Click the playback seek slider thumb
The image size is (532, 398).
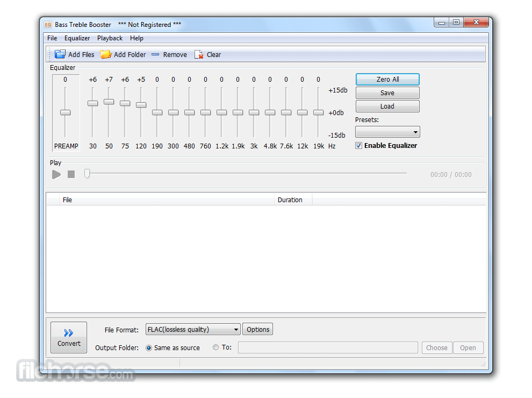(x=87, y=174)
